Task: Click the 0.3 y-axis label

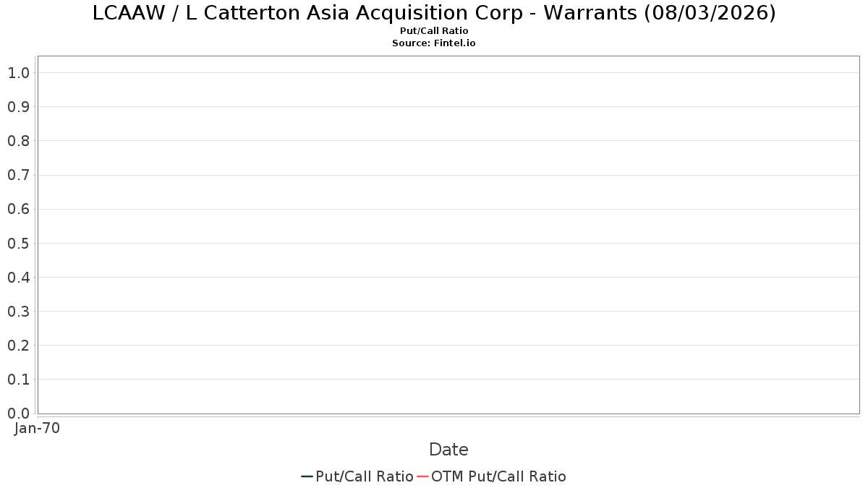Action: 18,312
